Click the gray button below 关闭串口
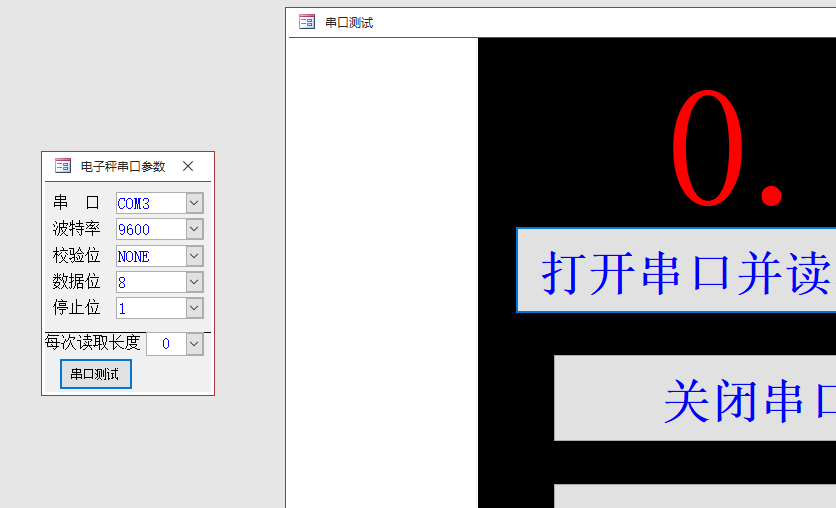836x508 pixels. 695,496
